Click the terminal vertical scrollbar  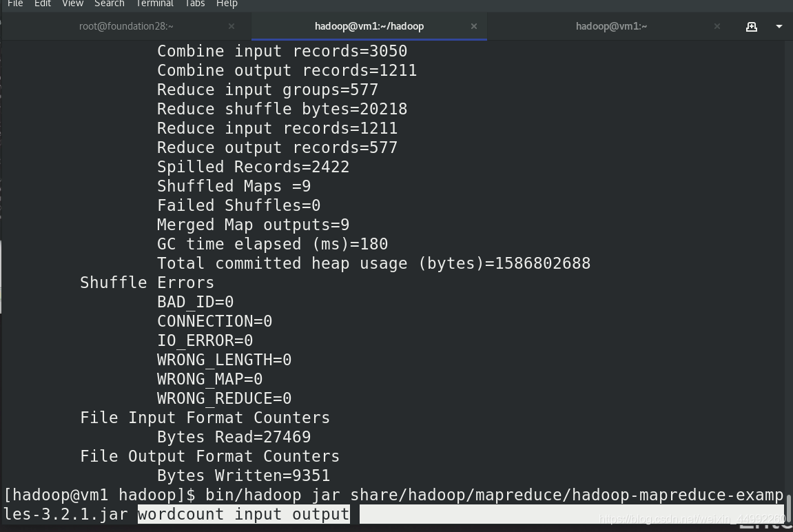pyautogui.click(x=788, y=509)
